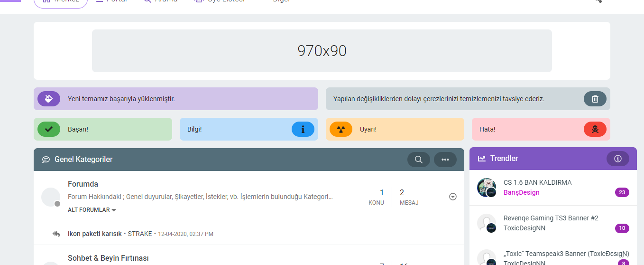Click the 12-04-2020, 02:37 PM post date
644x265 pixels.
pyautogui.click(x=185, y=234)
